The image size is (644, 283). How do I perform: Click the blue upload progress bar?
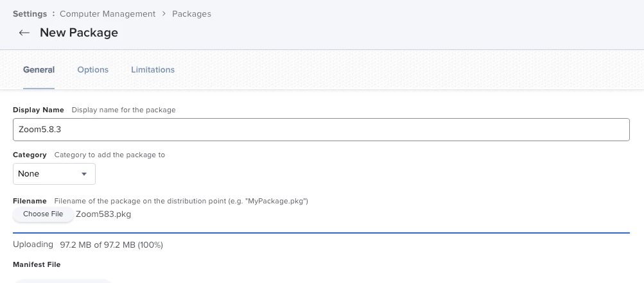321,232
